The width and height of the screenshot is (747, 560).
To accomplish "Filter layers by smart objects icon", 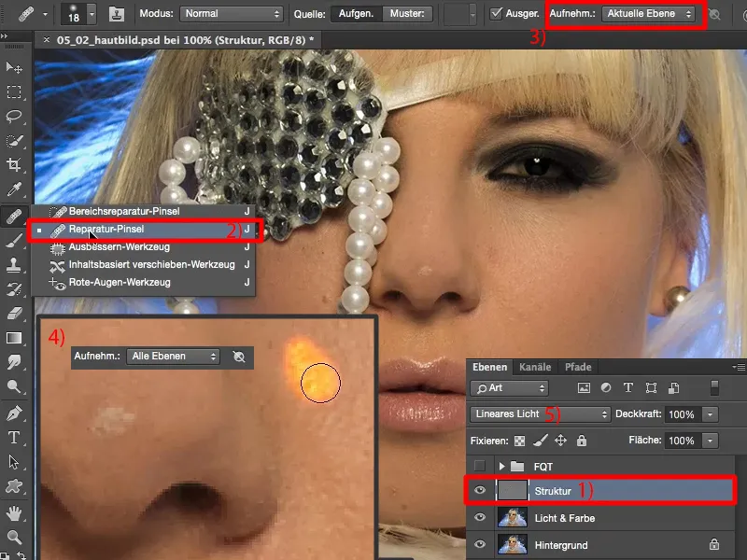I will [673, 387].
